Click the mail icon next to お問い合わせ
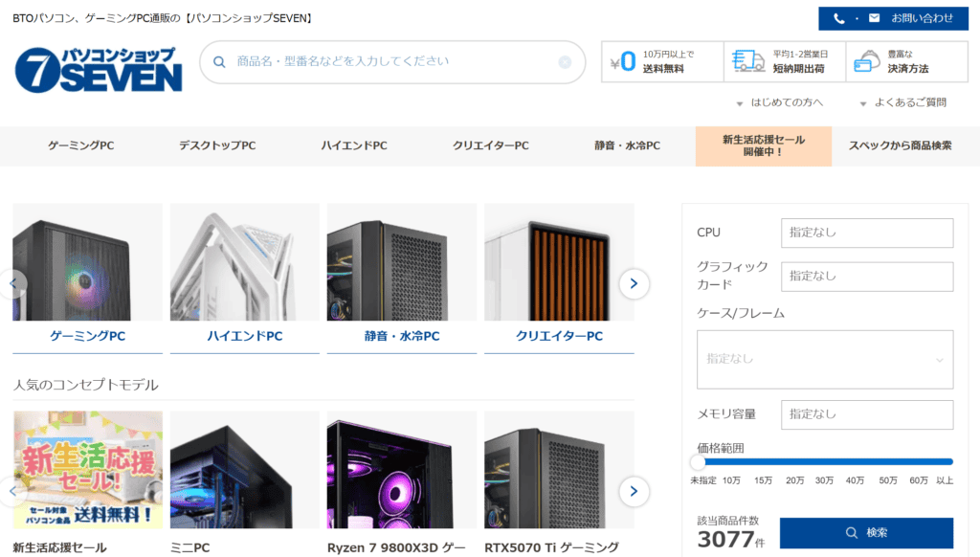980x557 pixels. click(x=874, y=18)
